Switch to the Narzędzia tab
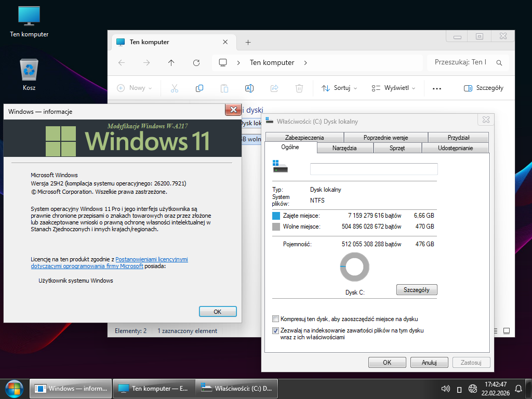The height and width of the screenshot is (399, 532). click(x=344, y=148)
